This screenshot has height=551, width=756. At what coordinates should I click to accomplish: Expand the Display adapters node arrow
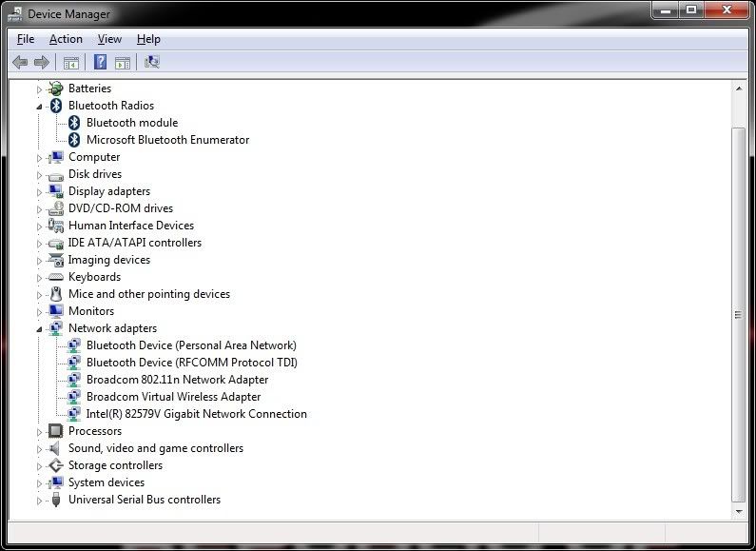[39, 192]
